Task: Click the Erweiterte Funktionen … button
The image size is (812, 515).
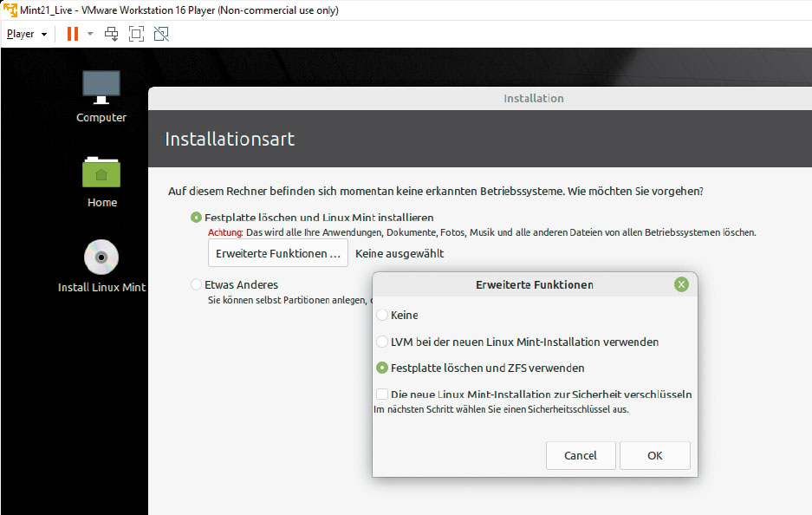Action: point(278,253)
